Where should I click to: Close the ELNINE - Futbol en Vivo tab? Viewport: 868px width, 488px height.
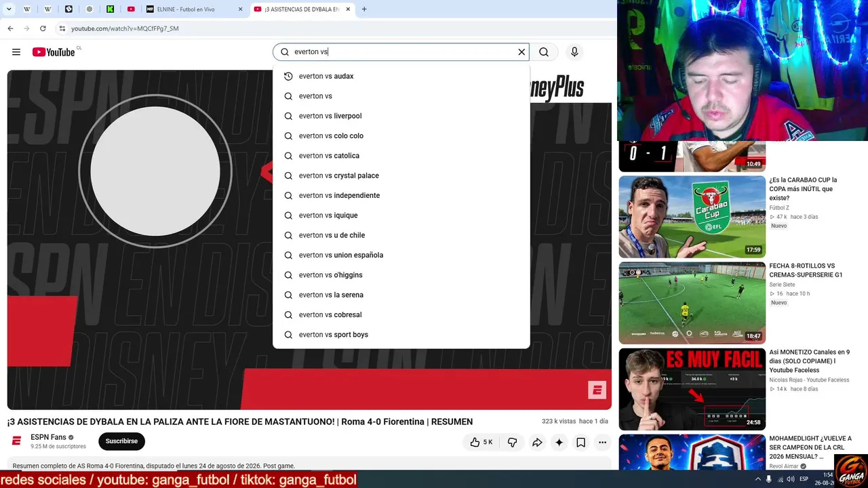(x=240, y=9)
